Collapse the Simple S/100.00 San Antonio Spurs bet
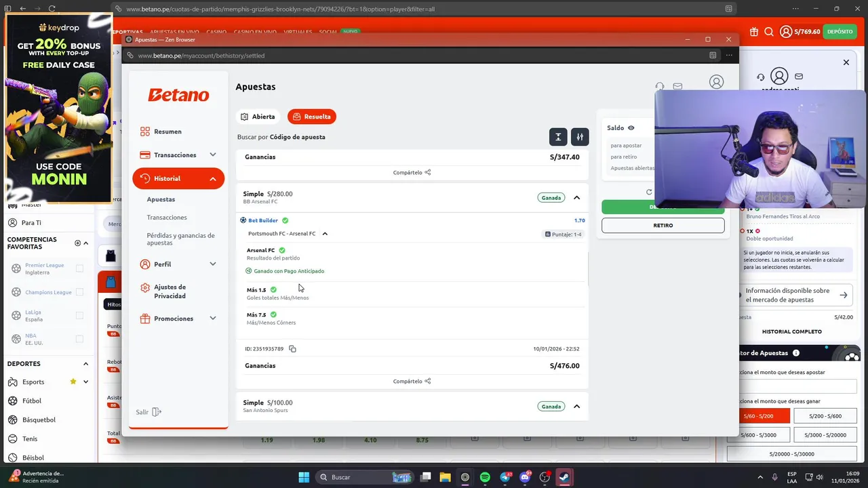Image resolution: width=868 pixels, height=488 pixels. (x=576, y=407)
